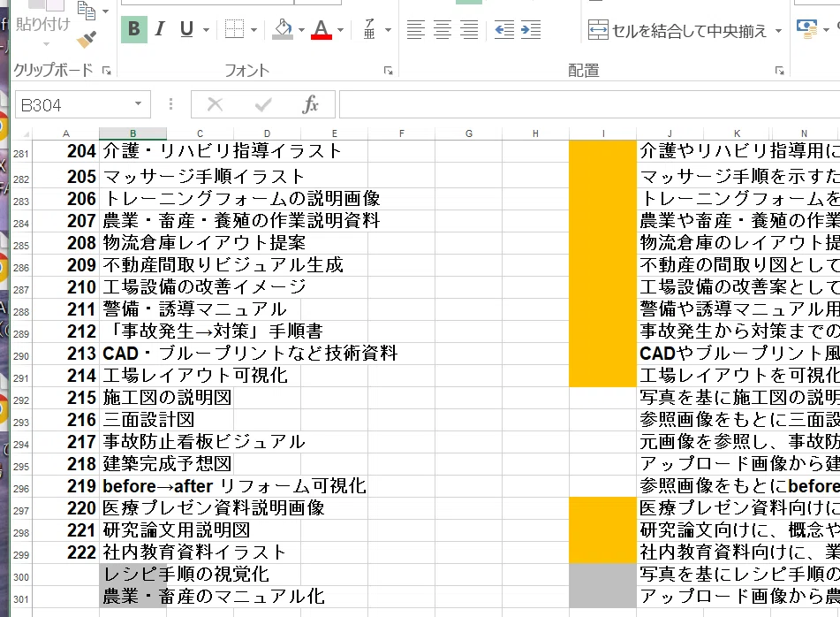Image resolution: width=840 pixels, height=617 pixels.
Task: Open paste options dropdown arrow
Action: pyautogui.click(x=46, y=43)
